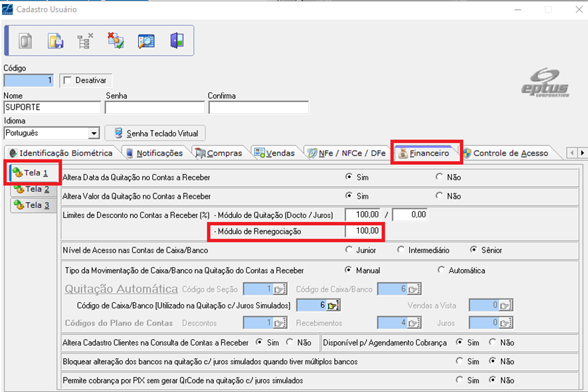Image resolution: width=588 pixels, height=392 pixels.
Task: Click the Senha Teclado Virtual keyboard icon
Action: click(x=119, y=133)
